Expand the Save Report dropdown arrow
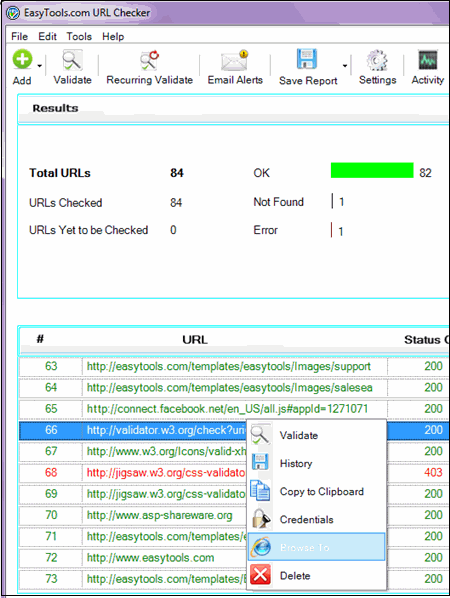 pos(345,66)
